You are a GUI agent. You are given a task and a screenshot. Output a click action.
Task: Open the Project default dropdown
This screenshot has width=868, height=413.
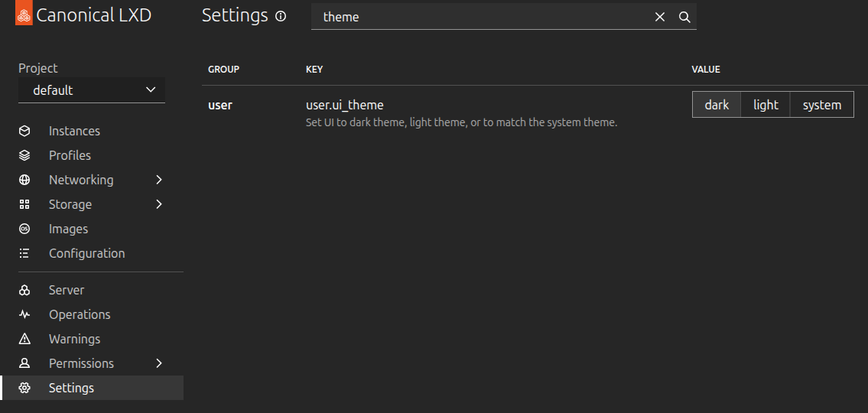(92, 90)
